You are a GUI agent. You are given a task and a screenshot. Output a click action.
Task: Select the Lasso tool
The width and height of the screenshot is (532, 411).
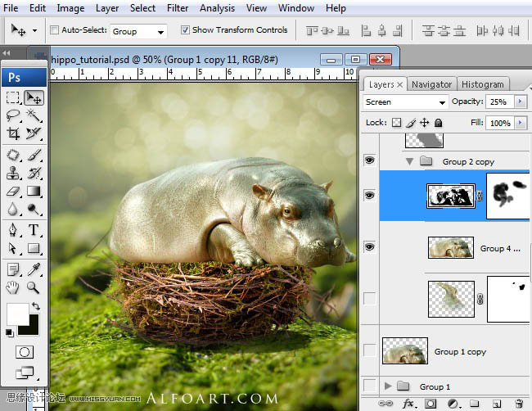tap(14, 115)
